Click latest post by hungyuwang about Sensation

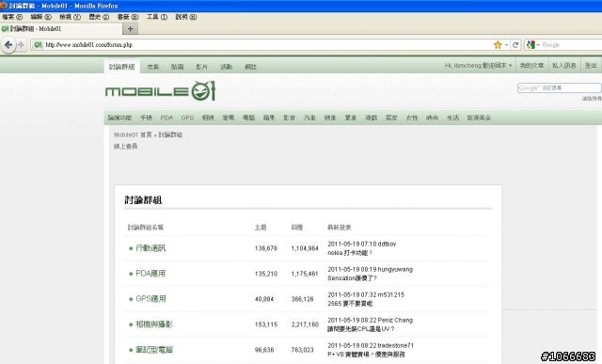(x=352, y=278)
